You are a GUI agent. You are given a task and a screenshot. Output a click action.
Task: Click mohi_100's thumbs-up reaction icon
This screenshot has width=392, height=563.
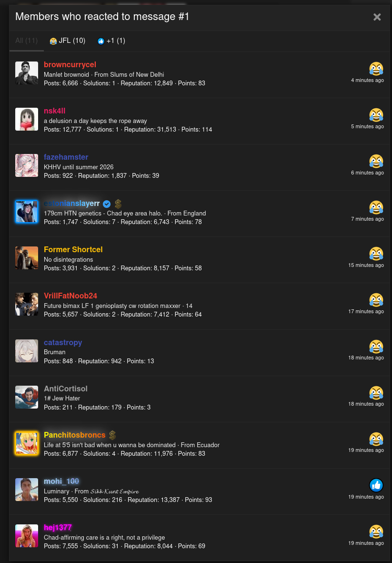376,485
